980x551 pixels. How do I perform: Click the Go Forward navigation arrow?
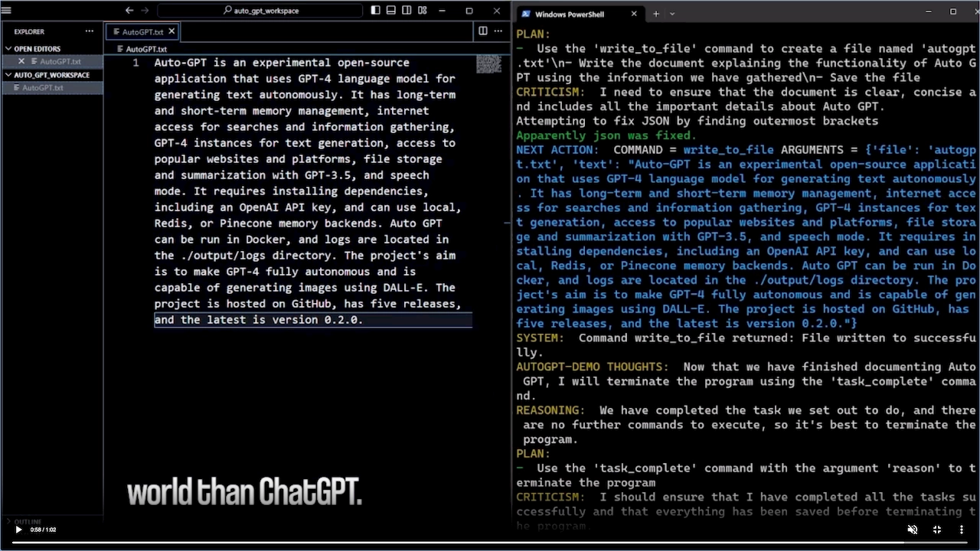point(145,11)
